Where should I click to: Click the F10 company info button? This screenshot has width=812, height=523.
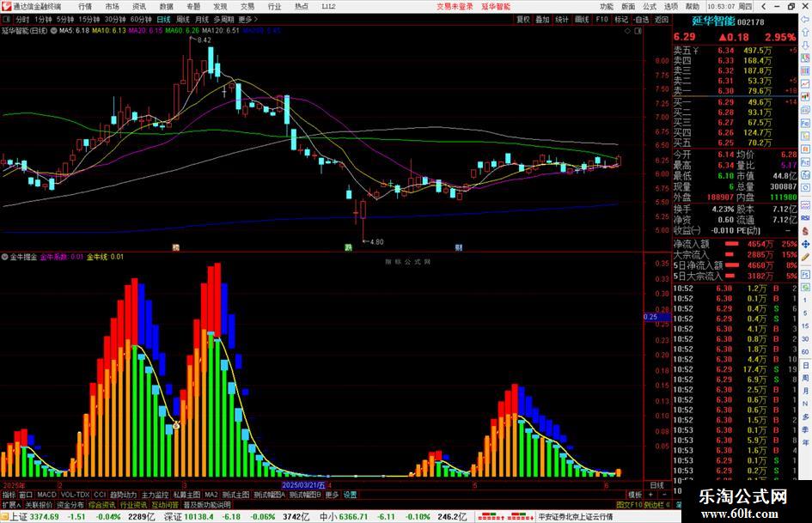coord(601,20)
